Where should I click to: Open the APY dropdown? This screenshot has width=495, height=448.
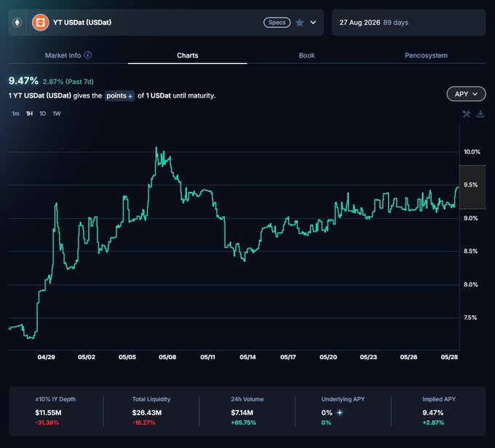tap(466, 94)
